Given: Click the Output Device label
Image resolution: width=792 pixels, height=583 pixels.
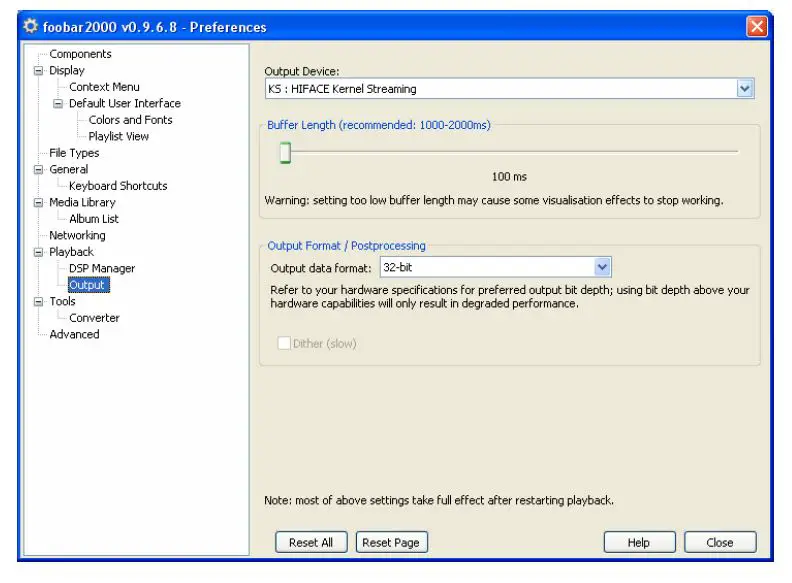Looking at the screenshot, I should point(302,71).
